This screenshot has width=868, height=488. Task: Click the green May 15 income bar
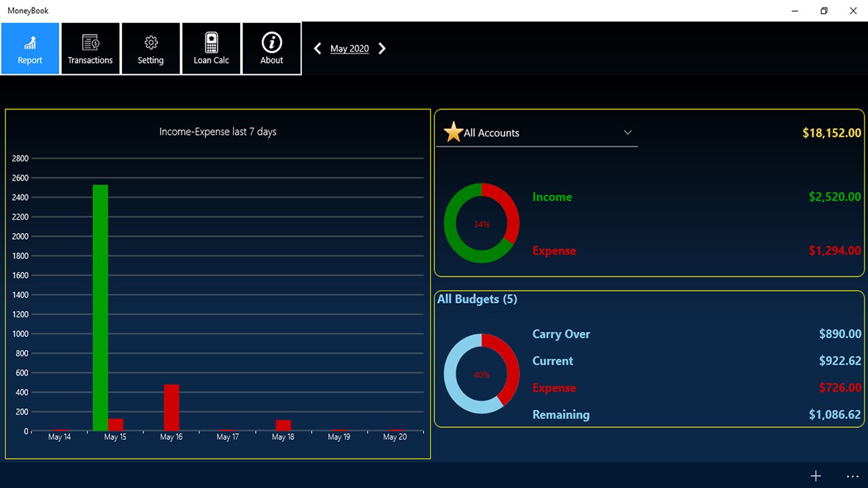point(100,305)
